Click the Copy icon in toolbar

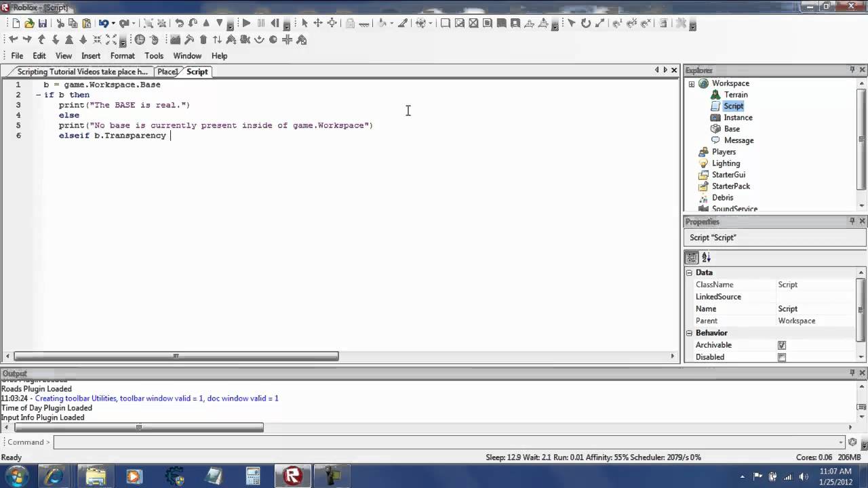73,23
